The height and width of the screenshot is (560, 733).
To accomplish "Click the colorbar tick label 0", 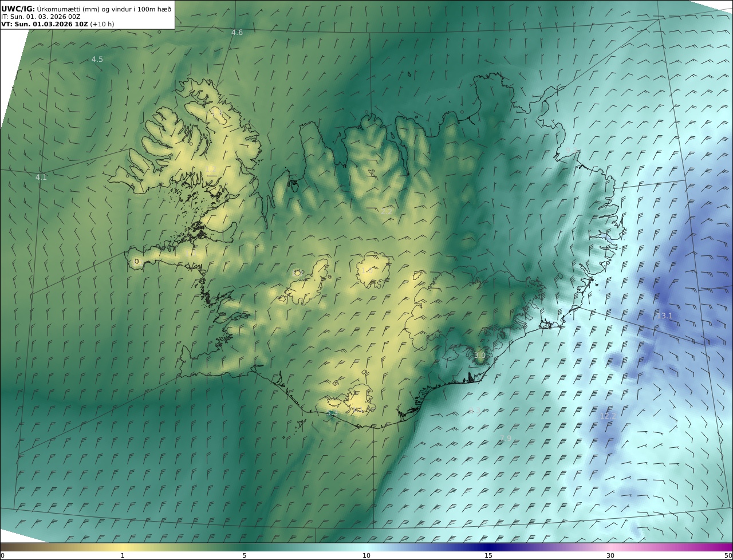I will pos(2,555).
